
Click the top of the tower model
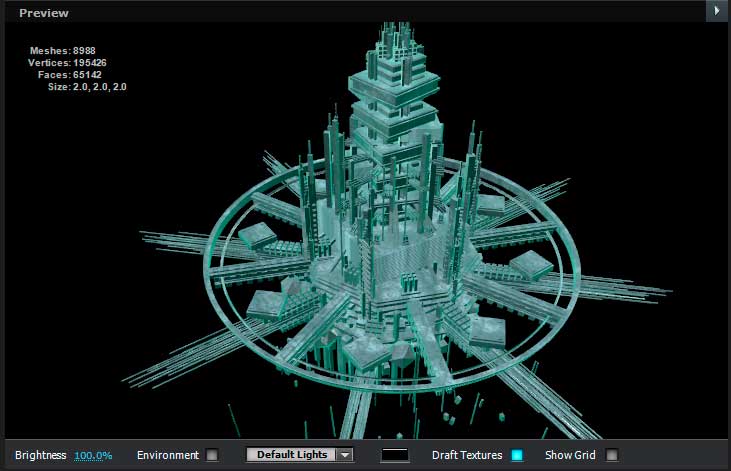[x=389, y=30]
